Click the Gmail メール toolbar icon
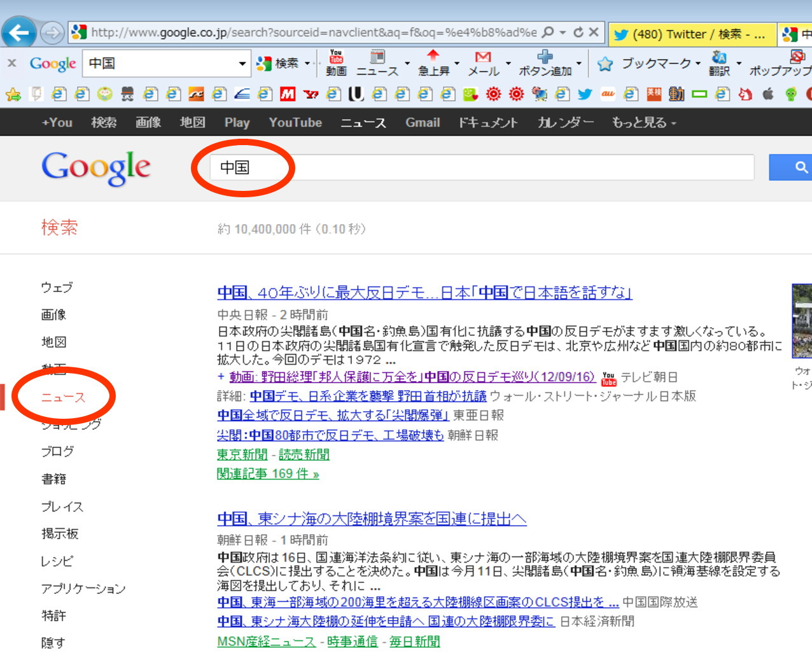 (484, 63)
